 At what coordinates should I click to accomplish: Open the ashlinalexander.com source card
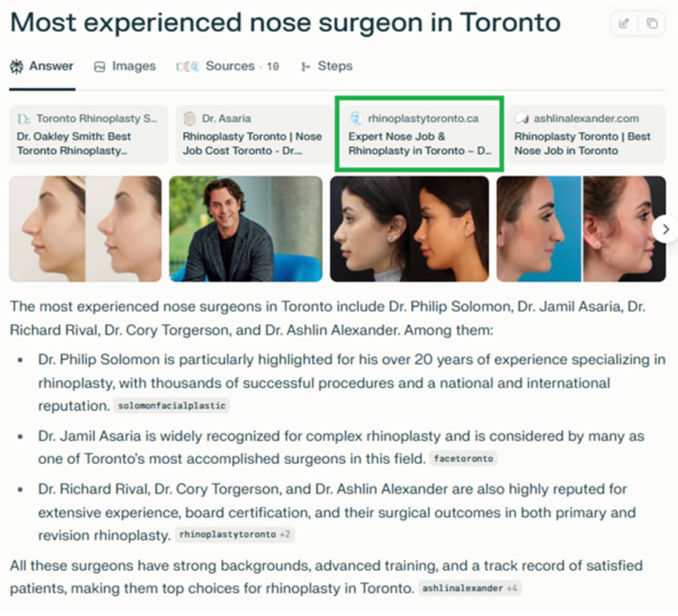tap(586, 134)
